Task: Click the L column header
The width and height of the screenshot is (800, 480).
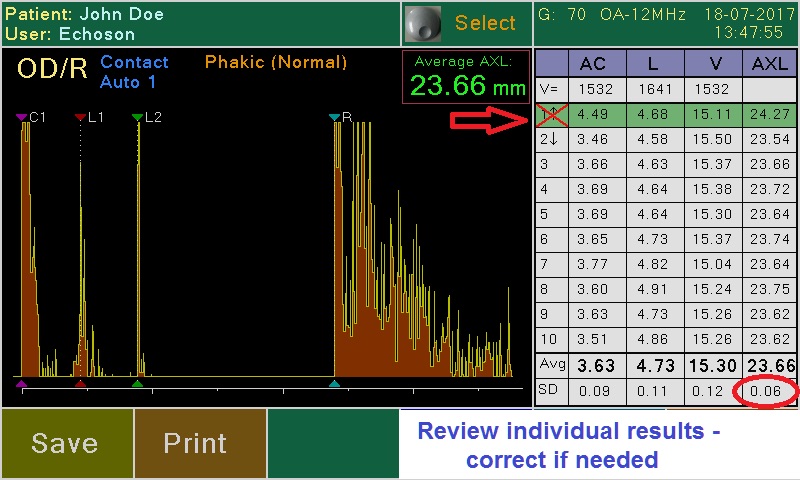Action: click(655, 64)
